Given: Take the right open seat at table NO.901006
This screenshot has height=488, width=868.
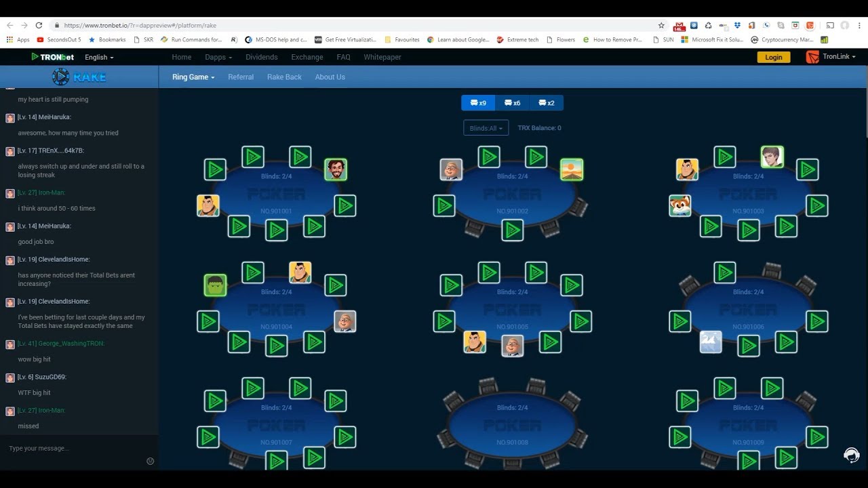Looking at the screenshot, I should click(817, 321).
